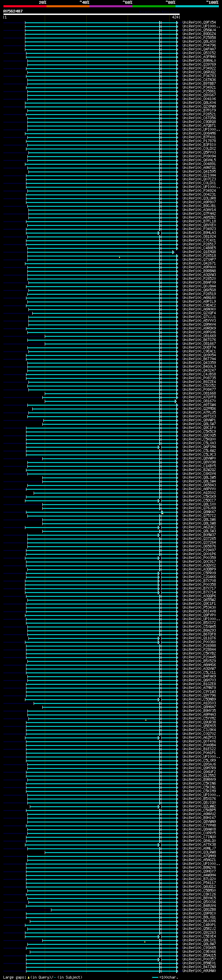Click the red 20% identity legend segment

25,6
